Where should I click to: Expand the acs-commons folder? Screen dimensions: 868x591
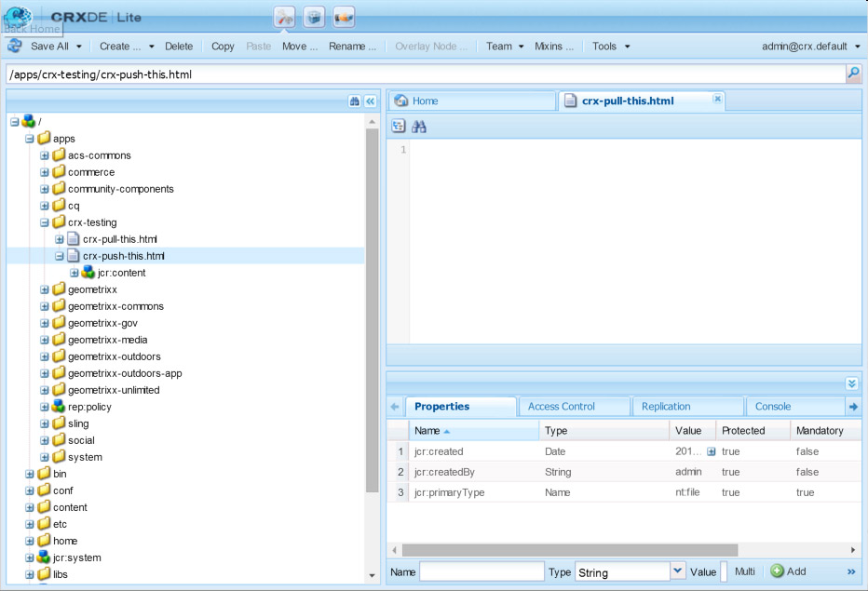click(45, 155)
